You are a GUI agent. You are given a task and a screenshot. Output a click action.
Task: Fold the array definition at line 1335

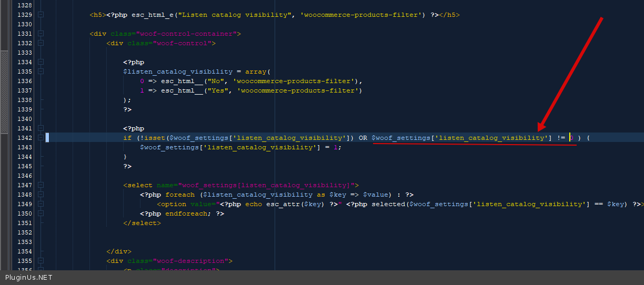coord(41,72)
